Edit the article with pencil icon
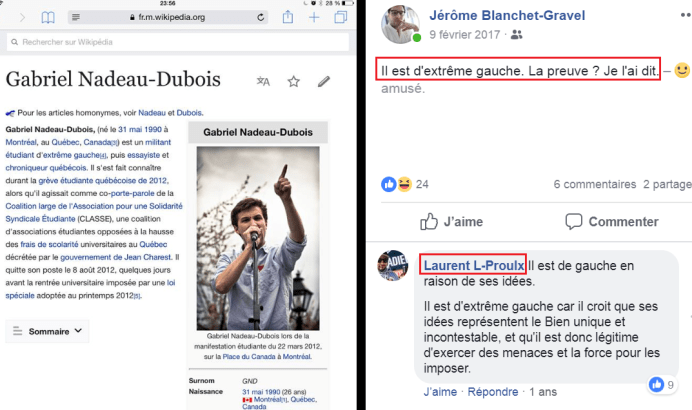This screenshot has height=410, width=692. click(324, 82)
